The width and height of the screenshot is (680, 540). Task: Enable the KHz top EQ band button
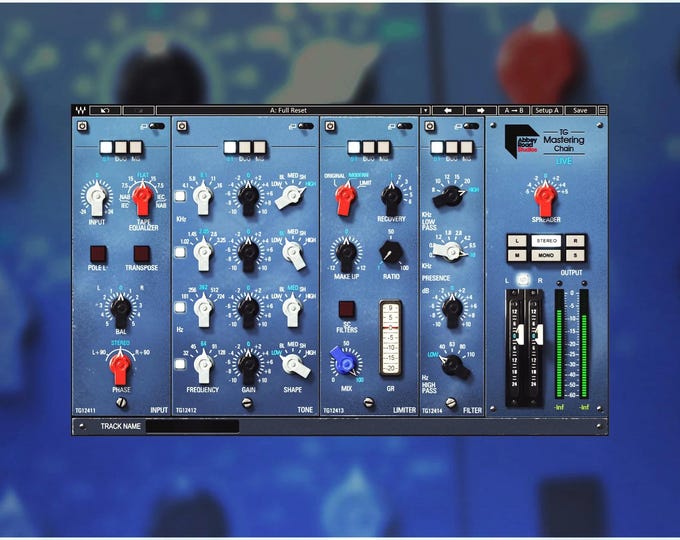click(x=180, y=196)
